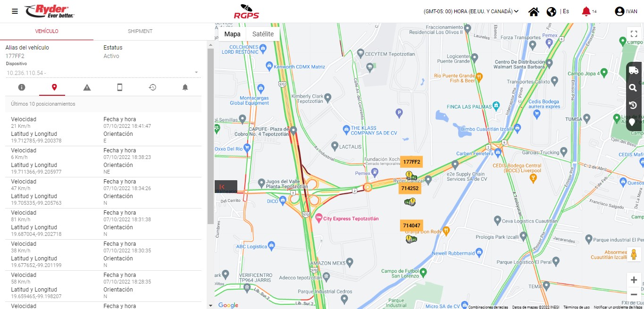This screenshot has height=309, width=644.
Task: Go to the home icon
Action: point(534,12)
